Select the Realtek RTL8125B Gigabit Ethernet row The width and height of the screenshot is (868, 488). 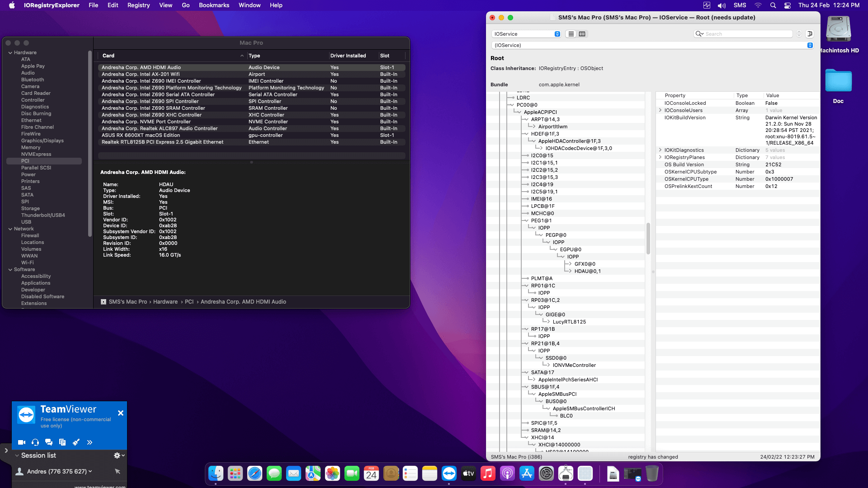[x=251, y=142]
